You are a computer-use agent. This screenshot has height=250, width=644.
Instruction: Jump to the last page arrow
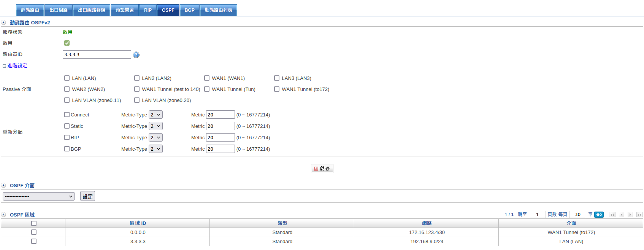click(639, 215)
